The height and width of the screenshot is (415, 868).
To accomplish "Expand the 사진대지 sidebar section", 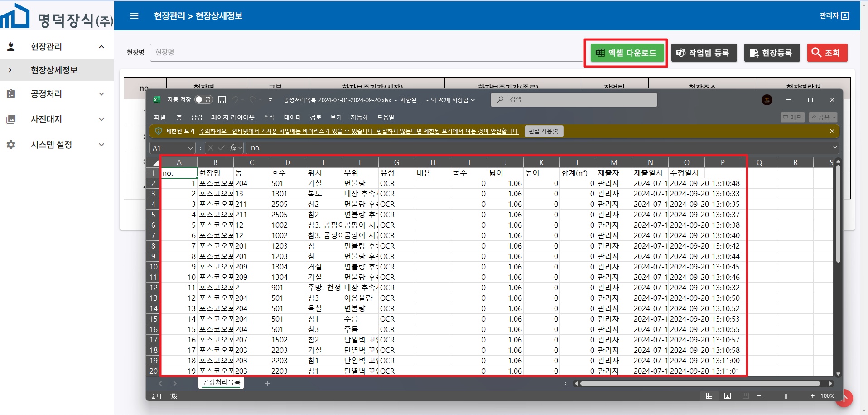I will 101,119.
